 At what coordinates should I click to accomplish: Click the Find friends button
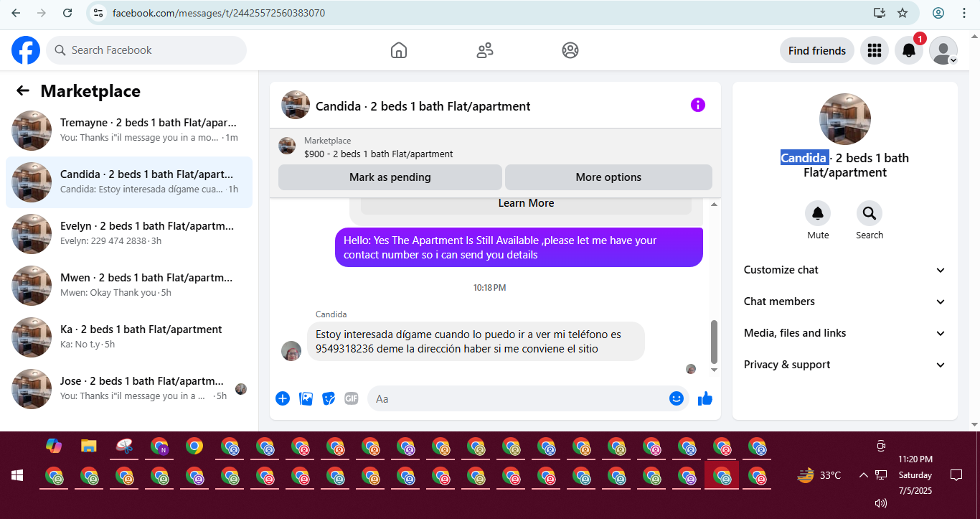pos(816,50)
